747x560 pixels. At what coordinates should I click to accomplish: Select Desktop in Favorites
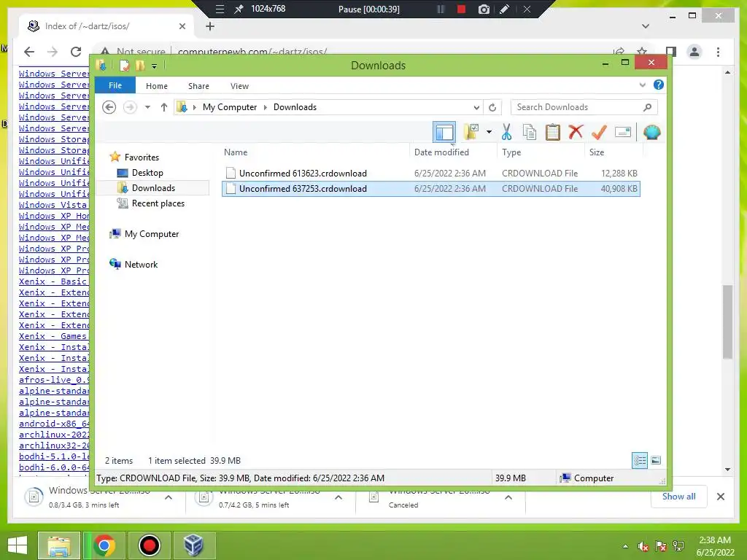pos(147,173)
